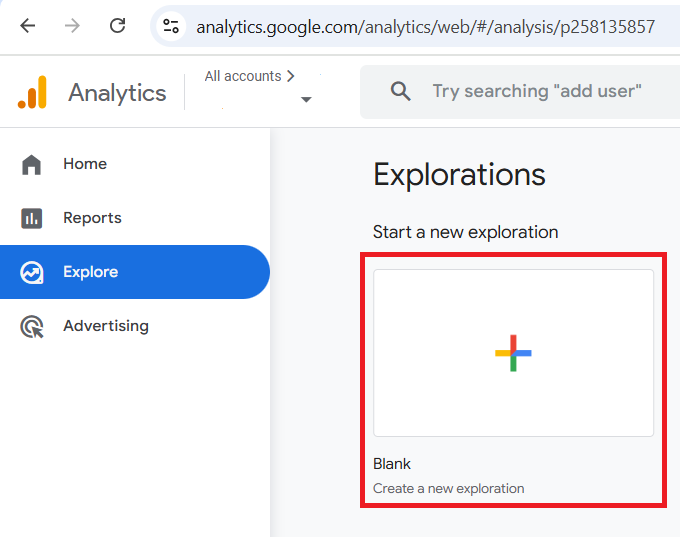Click the Advertising target icon
The height and width of the screenshot is (537, 680).
coord(32,326)
